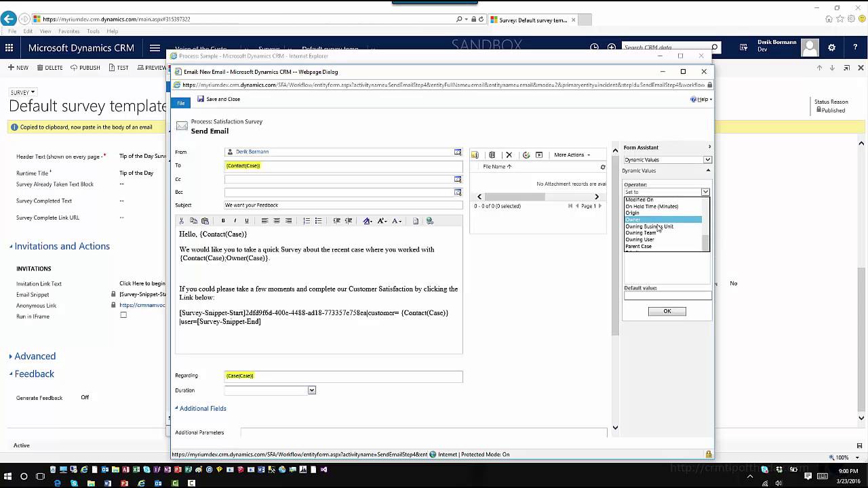Open the font size menu

382,221
